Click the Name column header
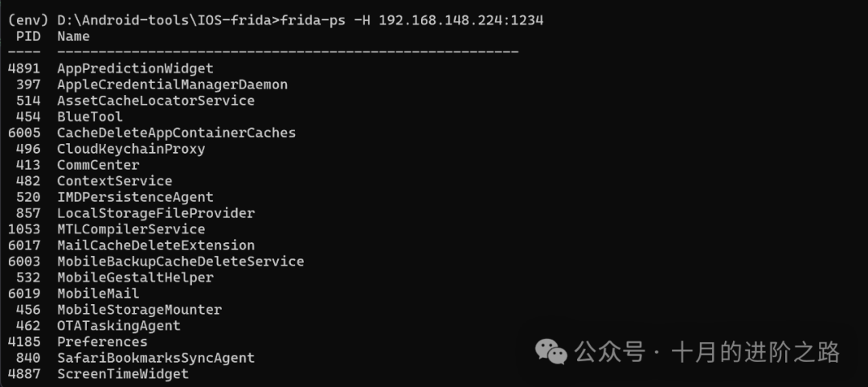This screenshot has width=868, height=387. [73, 36]
